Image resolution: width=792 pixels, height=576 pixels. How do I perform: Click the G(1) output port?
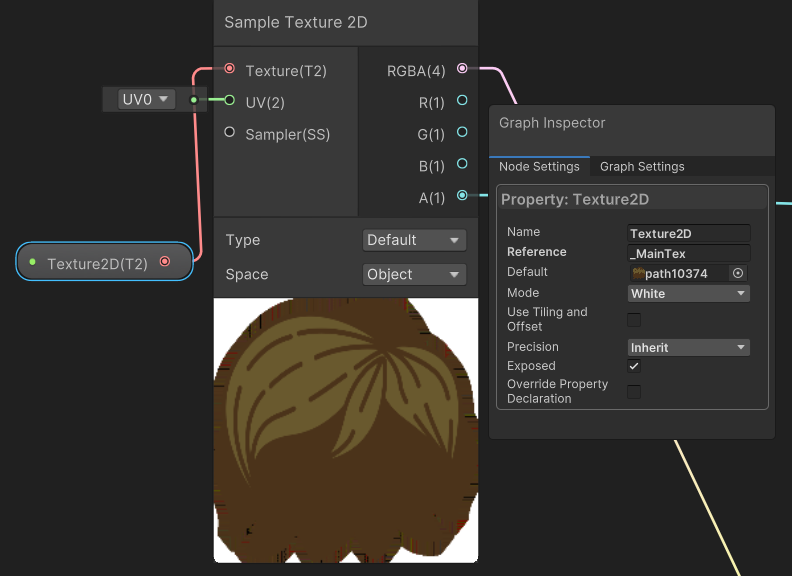(462, 132)
